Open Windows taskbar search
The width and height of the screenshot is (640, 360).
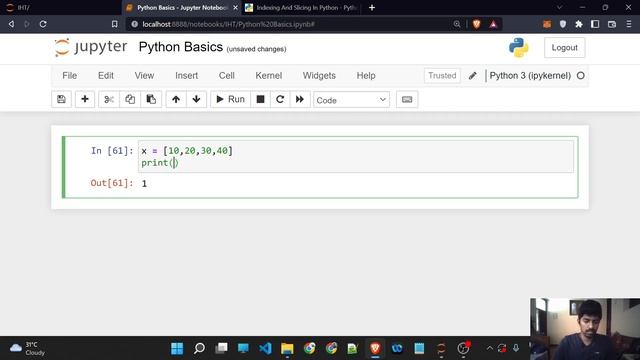pos(199,348)
